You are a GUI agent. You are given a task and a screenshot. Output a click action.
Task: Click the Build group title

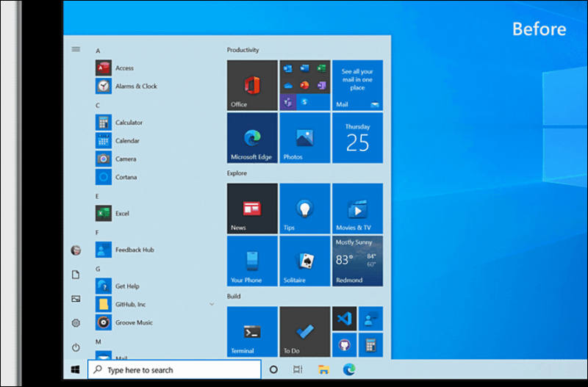(234, 297)
